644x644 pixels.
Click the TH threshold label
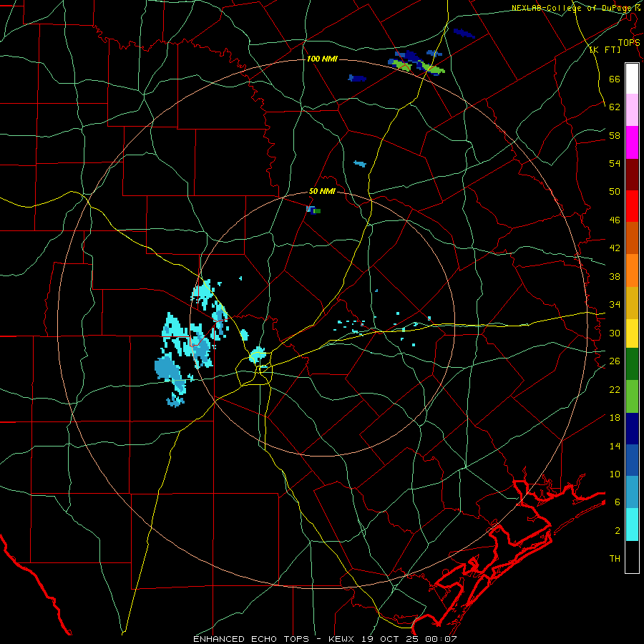pos(615,559)
